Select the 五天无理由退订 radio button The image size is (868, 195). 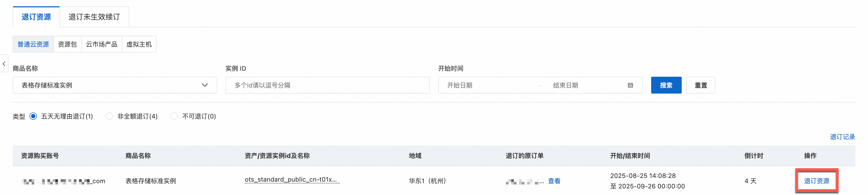(x=33, y=116)
